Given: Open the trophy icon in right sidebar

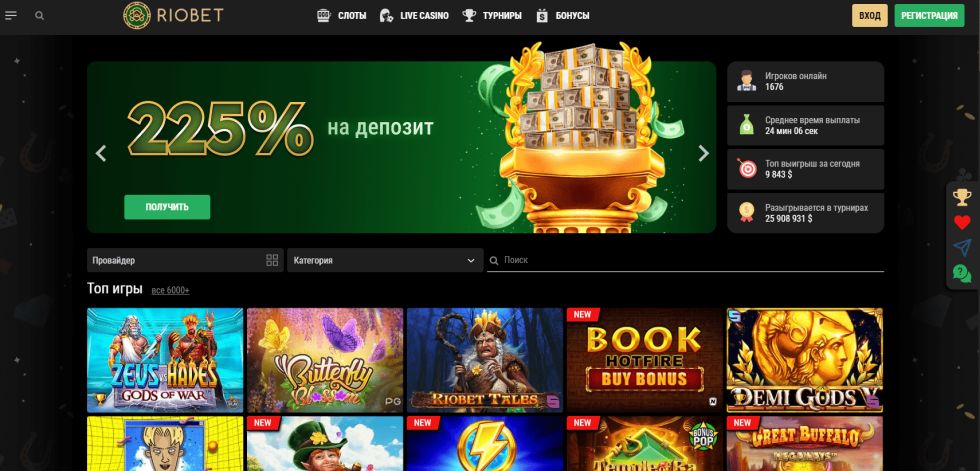Looking at the screenshot, I should 962,197.
